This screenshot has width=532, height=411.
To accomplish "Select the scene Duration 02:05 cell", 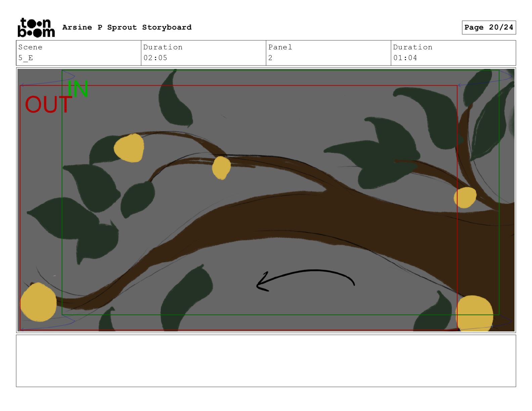I will tap(203, 53).
